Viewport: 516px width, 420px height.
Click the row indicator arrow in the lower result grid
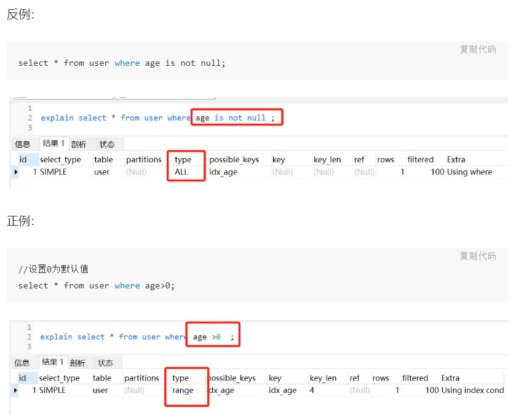(15, 390)
